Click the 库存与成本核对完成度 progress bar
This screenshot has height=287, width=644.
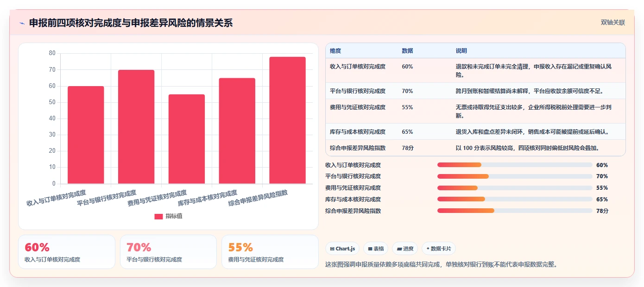tap(515, 200)
